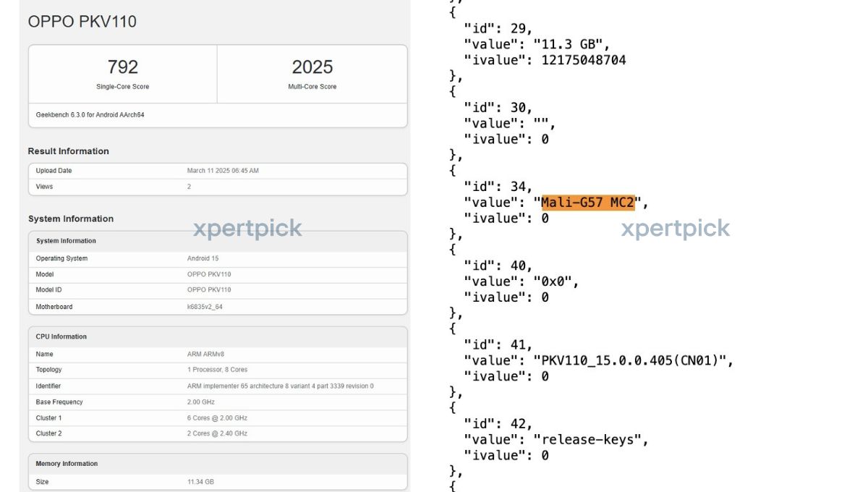Select the JSON value "11.3 GB"
Viewport: 868px width, 492px height.
571,44
